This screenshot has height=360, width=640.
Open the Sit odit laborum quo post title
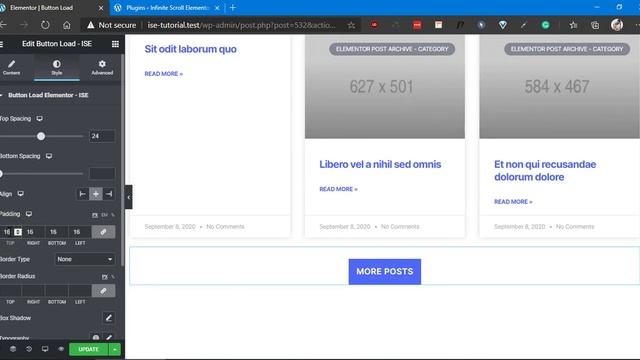190,49
